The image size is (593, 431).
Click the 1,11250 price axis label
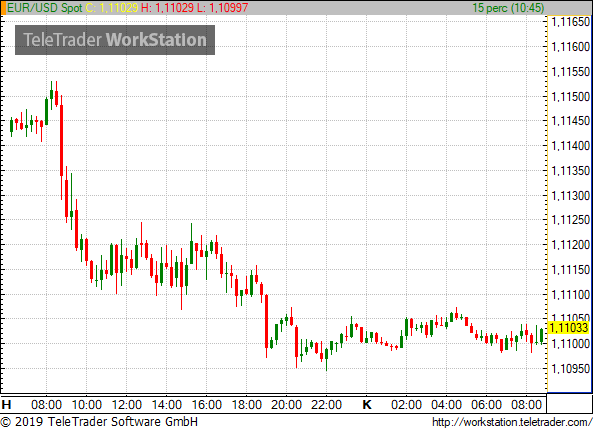[x=571, y=220]
